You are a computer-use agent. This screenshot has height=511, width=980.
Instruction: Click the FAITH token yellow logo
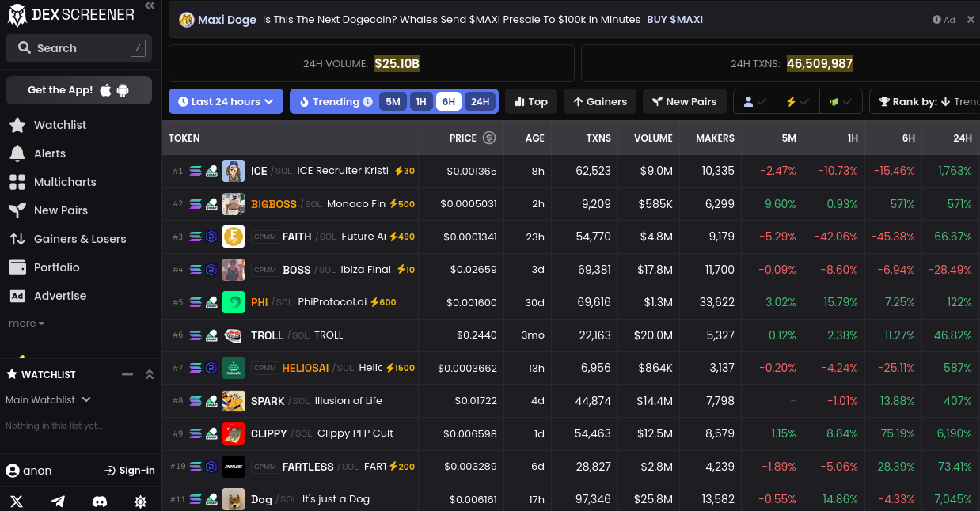click(x=234, y=237)
